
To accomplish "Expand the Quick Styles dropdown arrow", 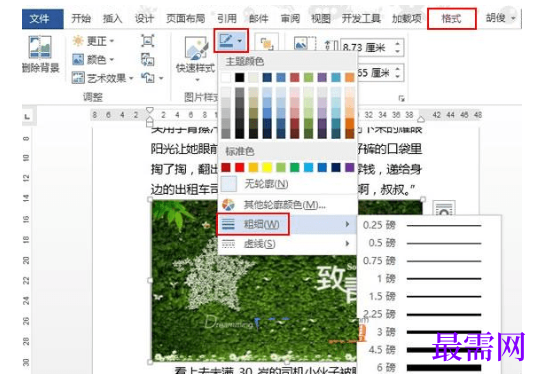I will click(x=196, y=80).
